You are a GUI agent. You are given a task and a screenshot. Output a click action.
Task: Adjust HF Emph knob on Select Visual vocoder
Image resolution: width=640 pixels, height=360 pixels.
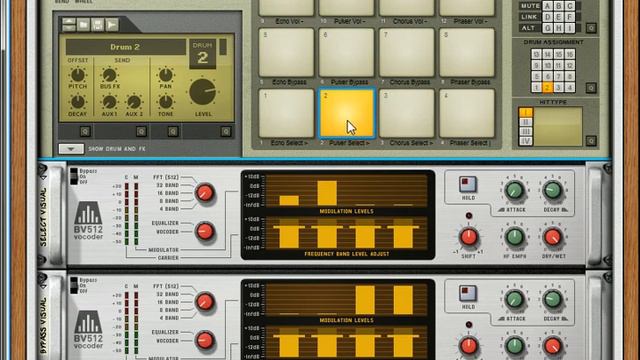pos(514,237)
